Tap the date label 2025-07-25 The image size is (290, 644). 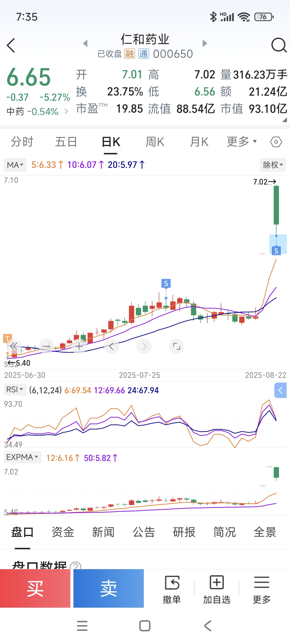coord(139,375)
